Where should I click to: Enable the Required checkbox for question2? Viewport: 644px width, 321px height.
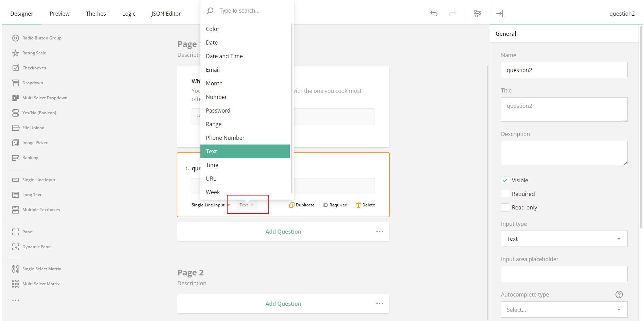[x=505, y=193]
